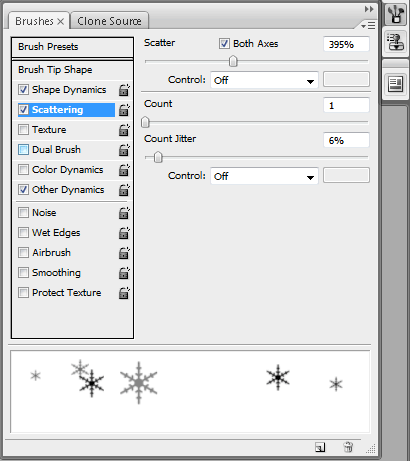Enable Color Dynamics checkbox
Viewport: 410px width, 461px height.
pos(23,170)
